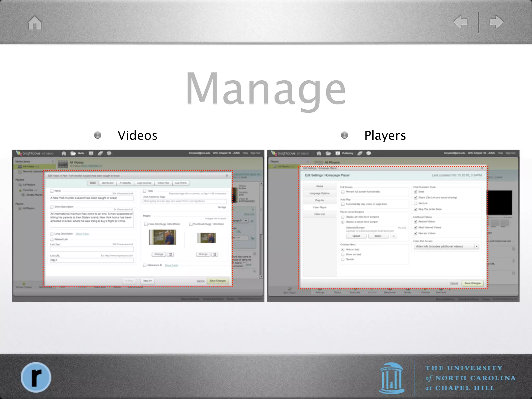Screen dimensions: 532x399
Task: Open Global settings section
Action: click(320, 186)
